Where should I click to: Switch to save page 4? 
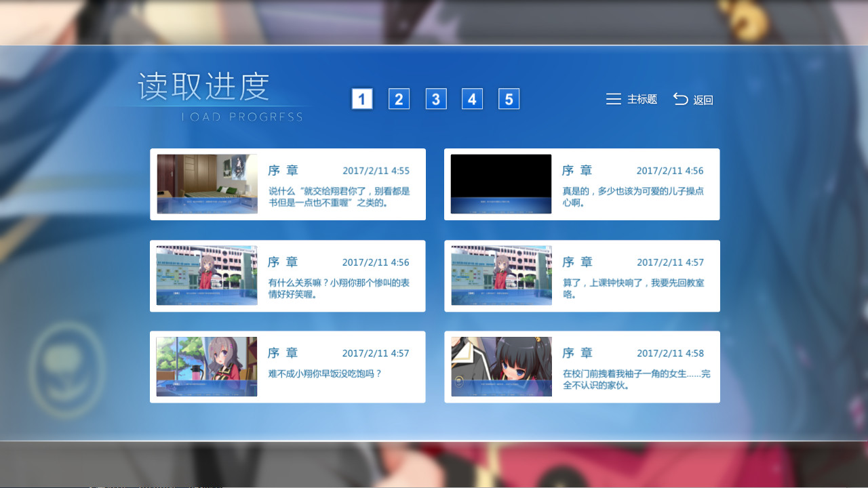pyautogui.click(x=472, y=98)
